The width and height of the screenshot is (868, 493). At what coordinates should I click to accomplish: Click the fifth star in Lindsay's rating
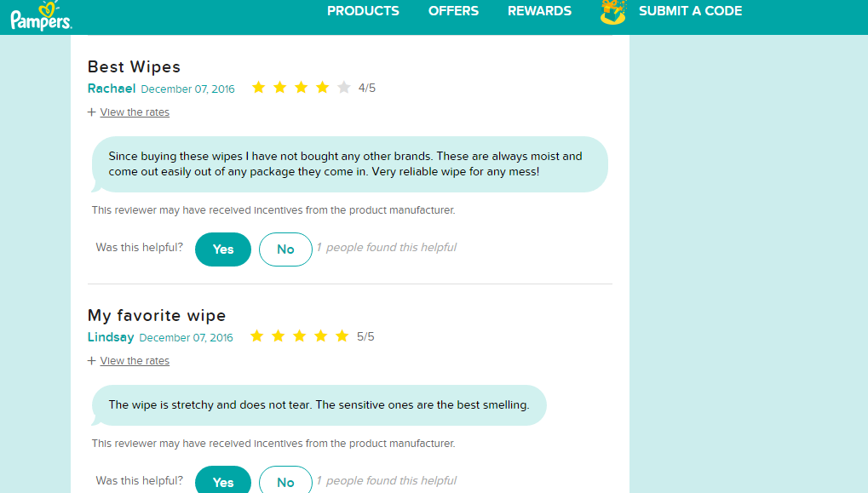[x=342, y=335]
